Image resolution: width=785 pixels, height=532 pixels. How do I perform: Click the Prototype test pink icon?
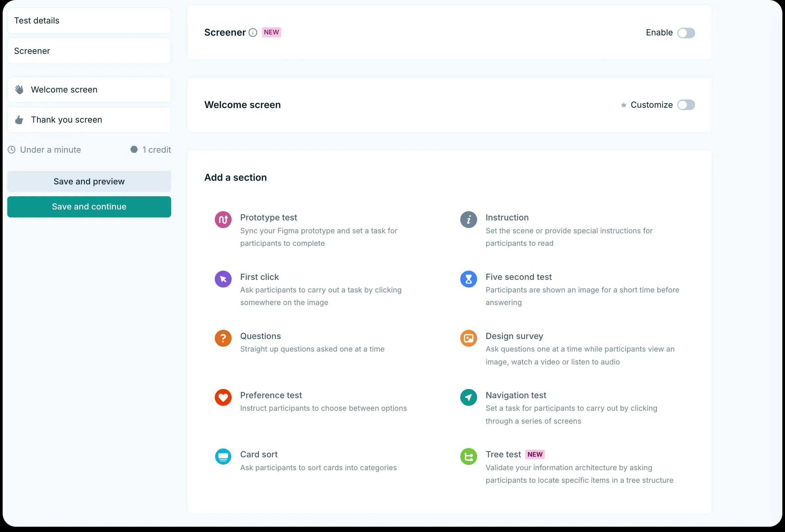[223, 219]
